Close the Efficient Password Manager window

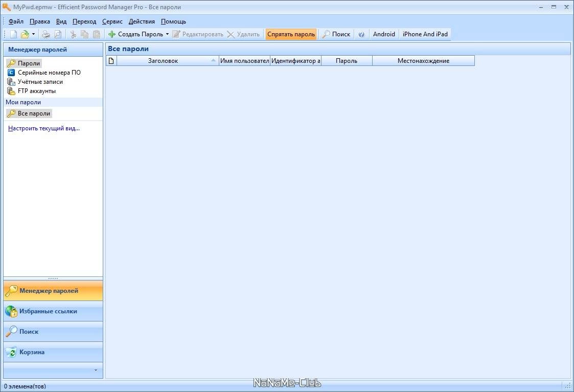point(566,7)
